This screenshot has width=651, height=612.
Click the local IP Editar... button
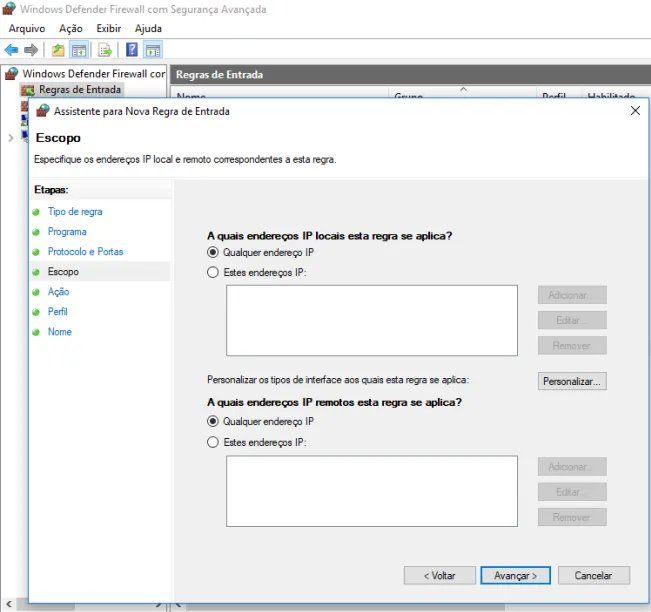click(x=572, y=320)
